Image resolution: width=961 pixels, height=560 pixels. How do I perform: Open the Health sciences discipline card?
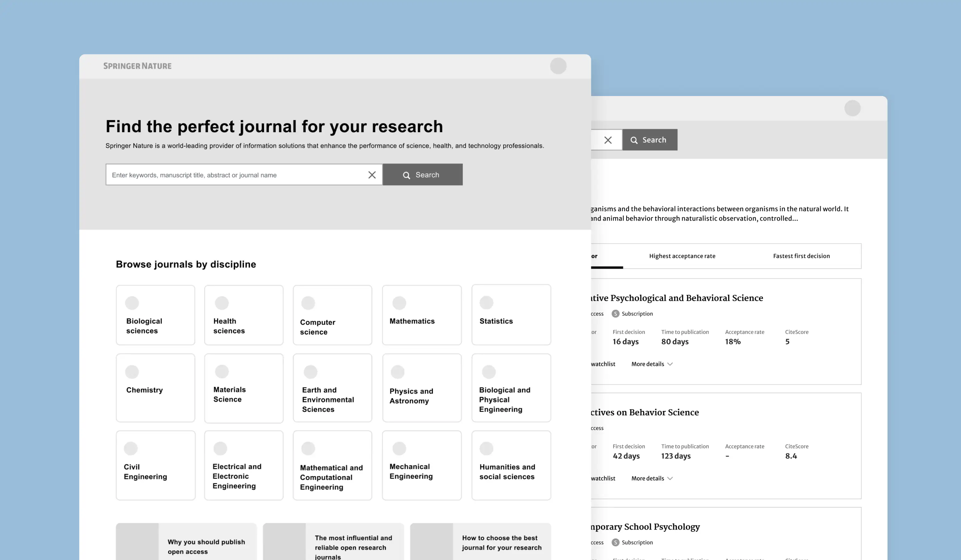[244, 315]
